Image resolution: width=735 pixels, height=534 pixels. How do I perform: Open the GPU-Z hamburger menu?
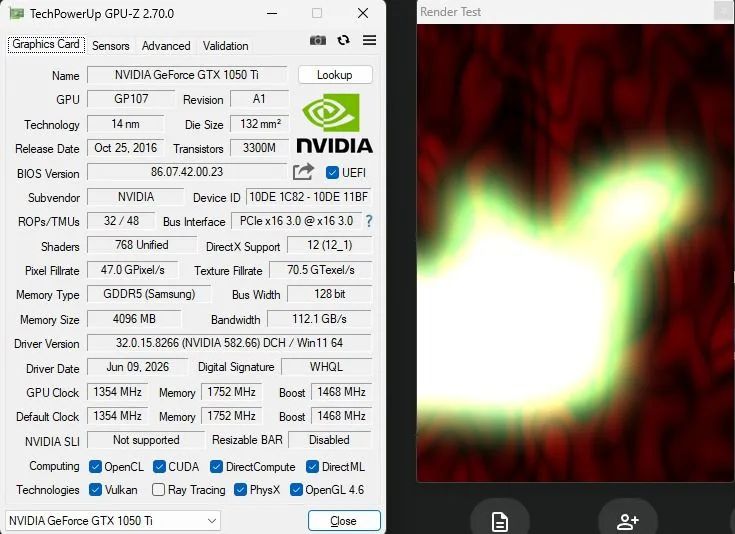click(x=369, y=40)
